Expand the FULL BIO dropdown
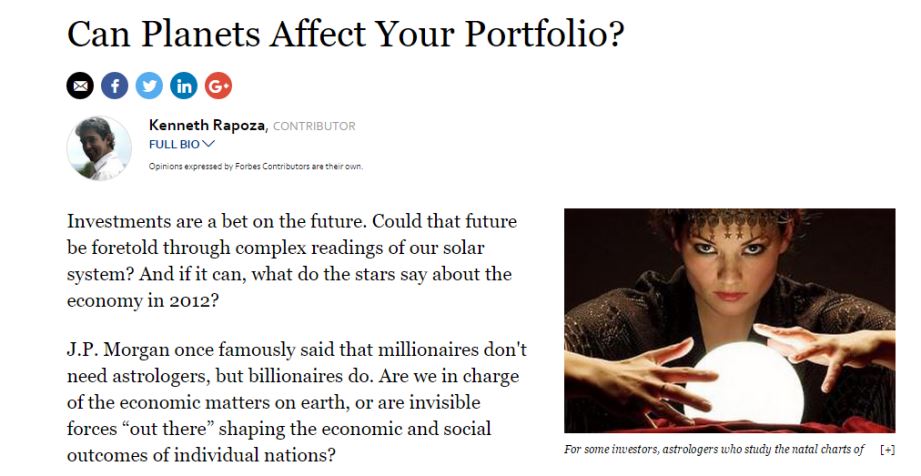 (x=182, y=144)
